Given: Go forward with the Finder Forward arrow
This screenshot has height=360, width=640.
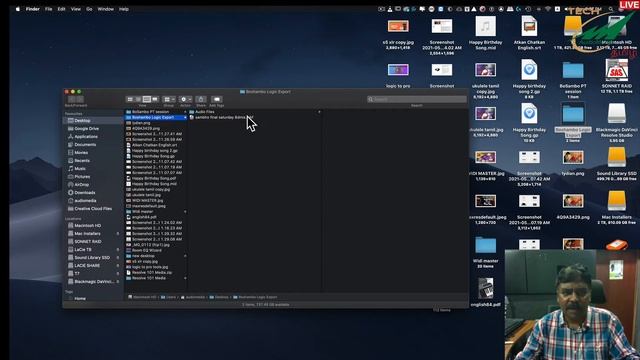Looking at the screenshot, I should click(80, 99).
